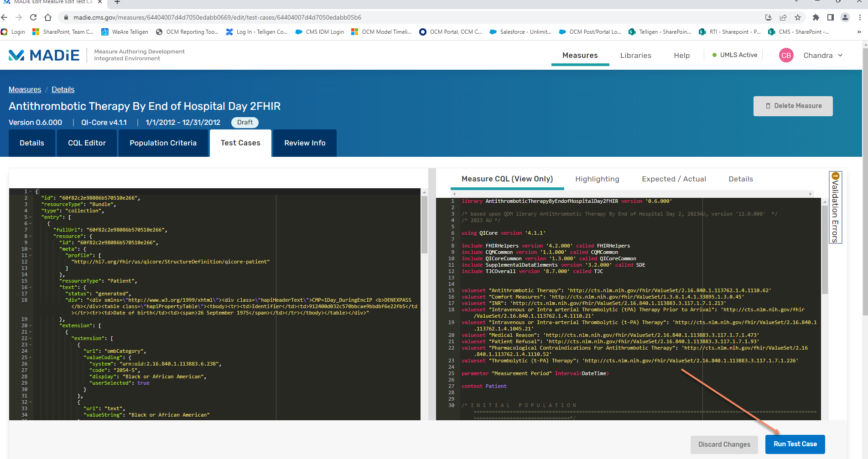This screenshot has width=868, height=459.
Task: Open the OCM Portal, OCM C... bookmark
Action: 451,32
